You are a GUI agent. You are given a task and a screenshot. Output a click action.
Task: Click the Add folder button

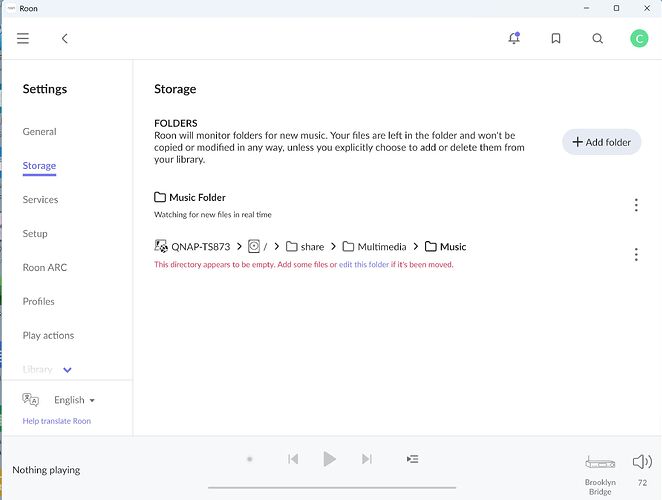click(601, 142)
